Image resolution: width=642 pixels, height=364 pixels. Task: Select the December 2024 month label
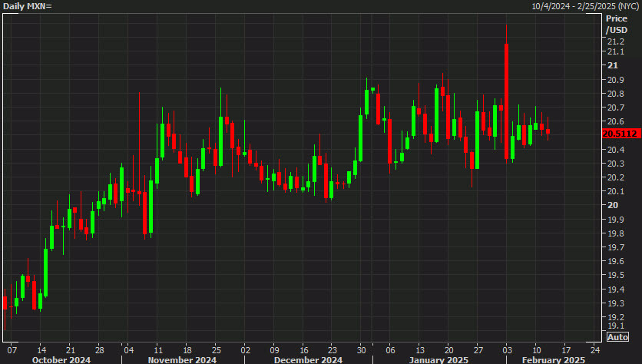[308, 360]
